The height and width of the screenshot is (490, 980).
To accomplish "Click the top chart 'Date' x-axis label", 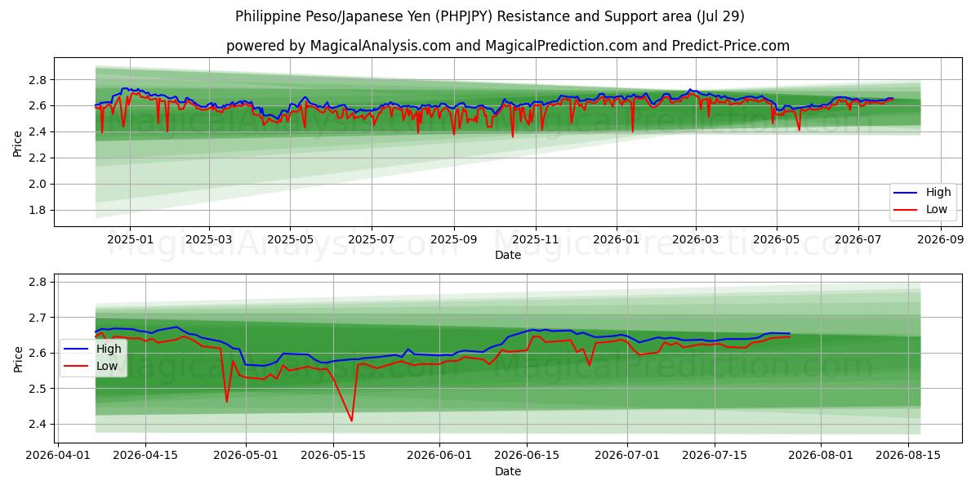I will (x=508, y=256).
